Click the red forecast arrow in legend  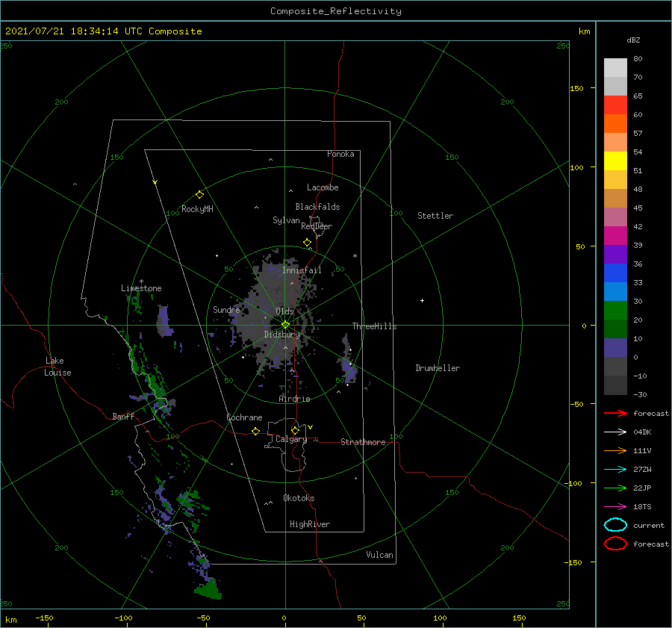[x=615, y=413]
